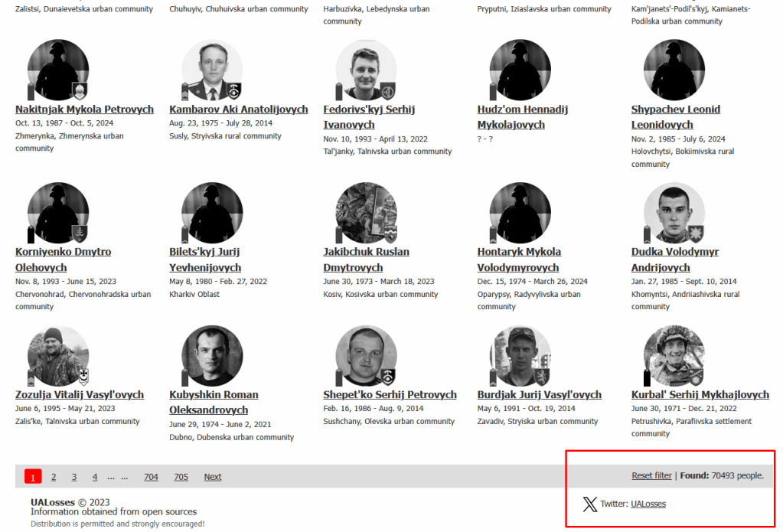
Task: Click unit emblem badge on Zozulja's photo
Action: point(83,377)
